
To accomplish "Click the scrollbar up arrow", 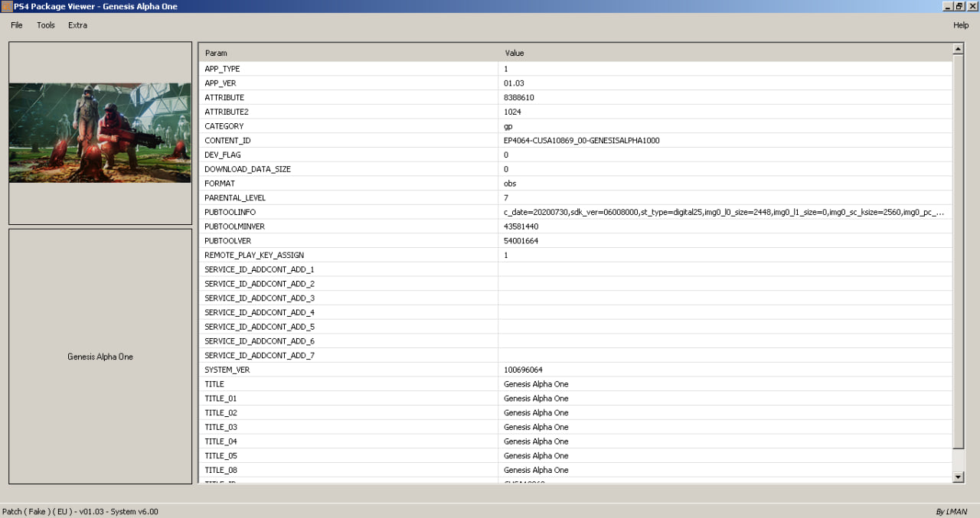I will coord(958,49).
